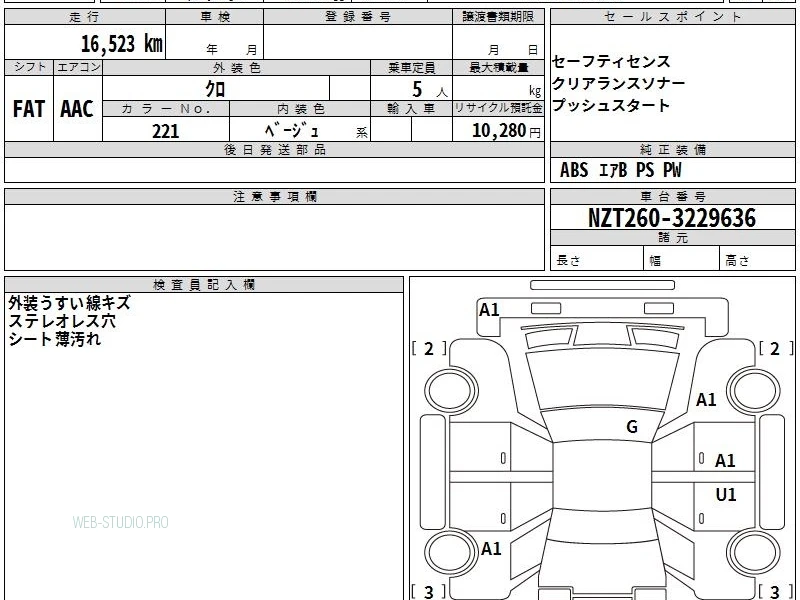Screen dimensions: 800x600
Task: Click the 長さ dimension cell
Action: (x=597, y=259)
